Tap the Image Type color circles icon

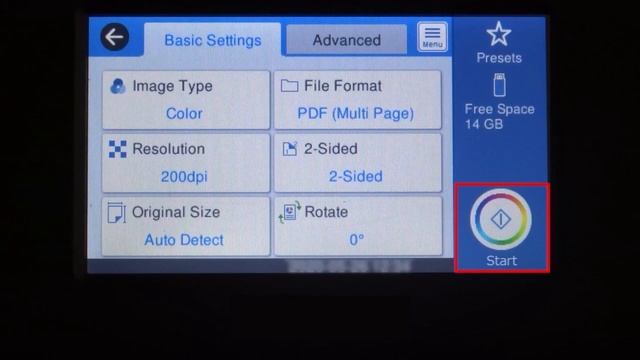118,87
